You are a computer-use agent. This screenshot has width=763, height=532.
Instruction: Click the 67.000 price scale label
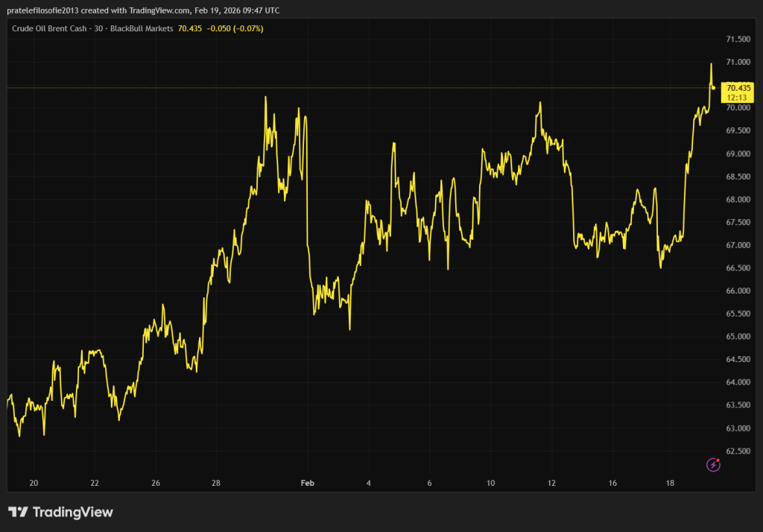click(x=738, y=245)
